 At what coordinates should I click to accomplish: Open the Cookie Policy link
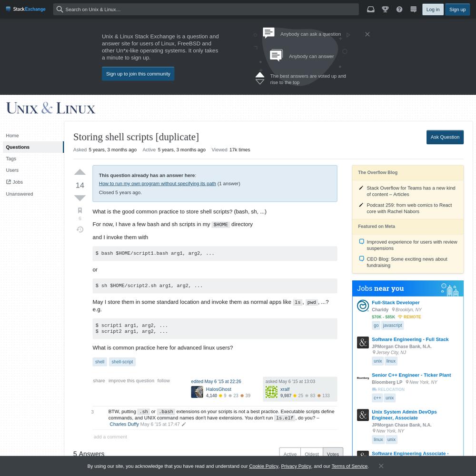pos(264,466)
